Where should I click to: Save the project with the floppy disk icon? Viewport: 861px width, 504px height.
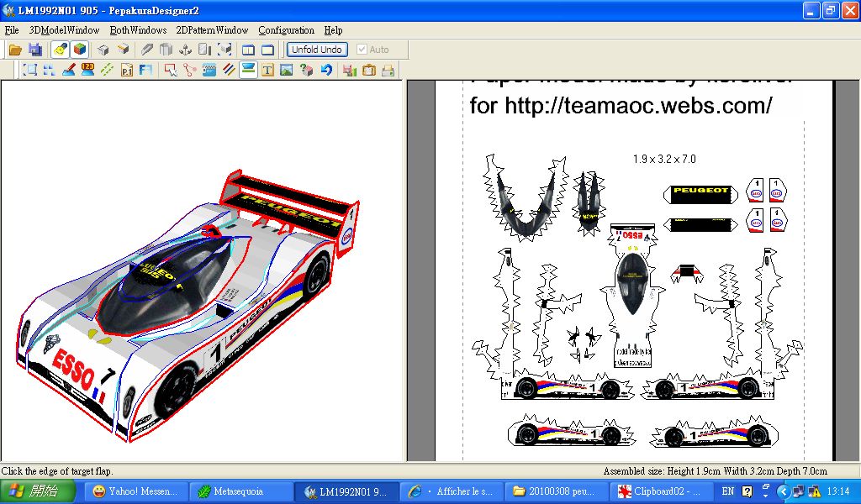[x=35, y=50]
